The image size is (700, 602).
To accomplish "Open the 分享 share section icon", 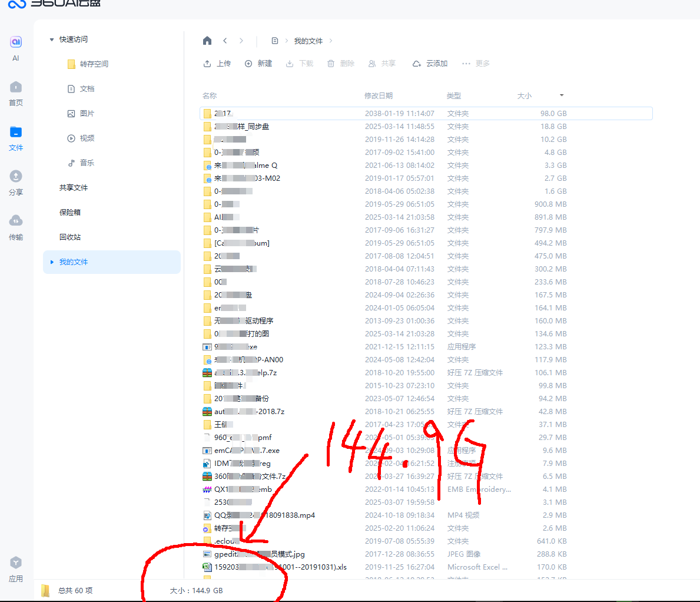I will pos(16,177).
